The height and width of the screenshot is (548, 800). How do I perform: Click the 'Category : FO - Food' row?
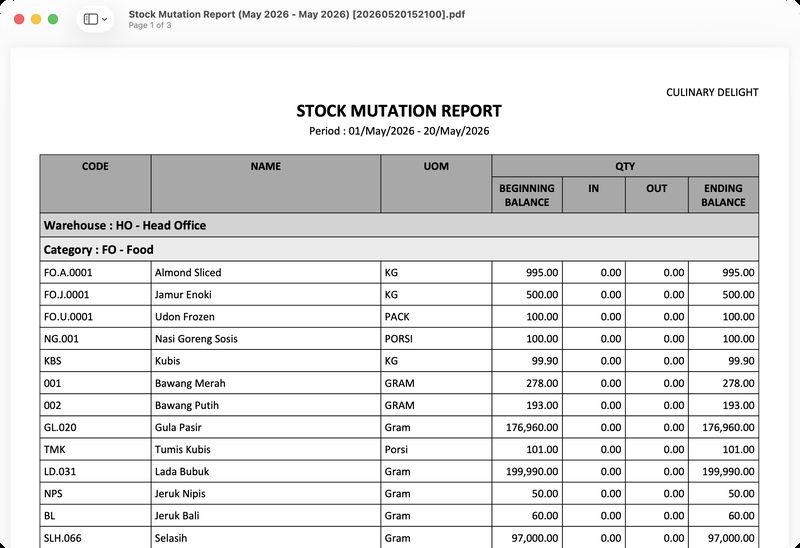click(x=399, y=250)
